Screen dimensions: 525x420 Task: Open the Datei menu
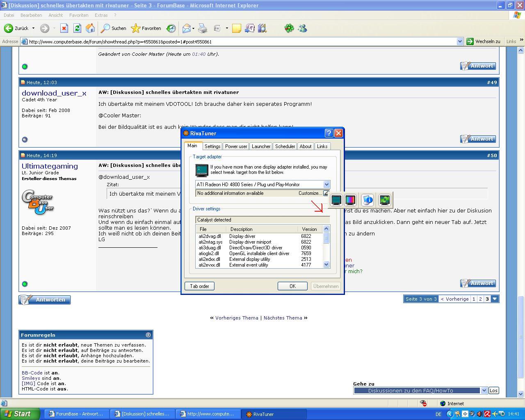click(x=9, y=15)
